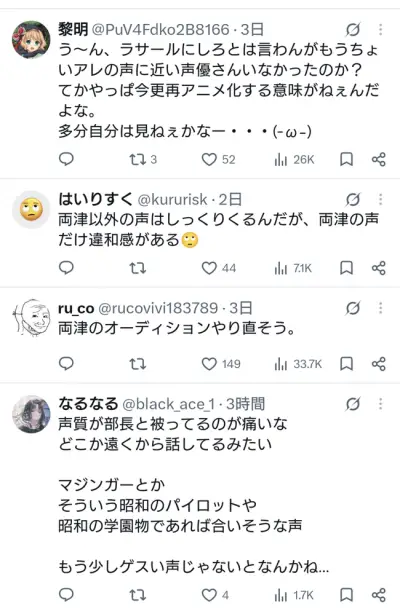Open @rucovivi183789 profile link

[158, 308]
